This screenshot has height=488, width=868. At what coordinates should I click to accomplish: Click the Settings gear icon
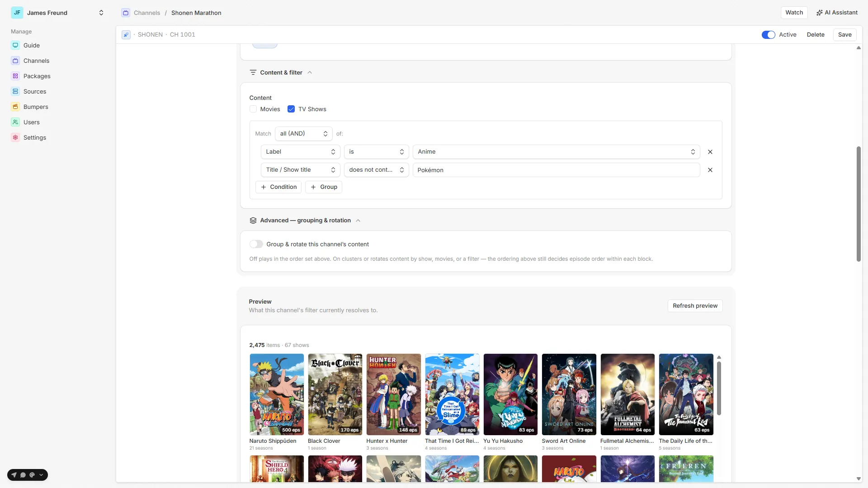(15, 137)
